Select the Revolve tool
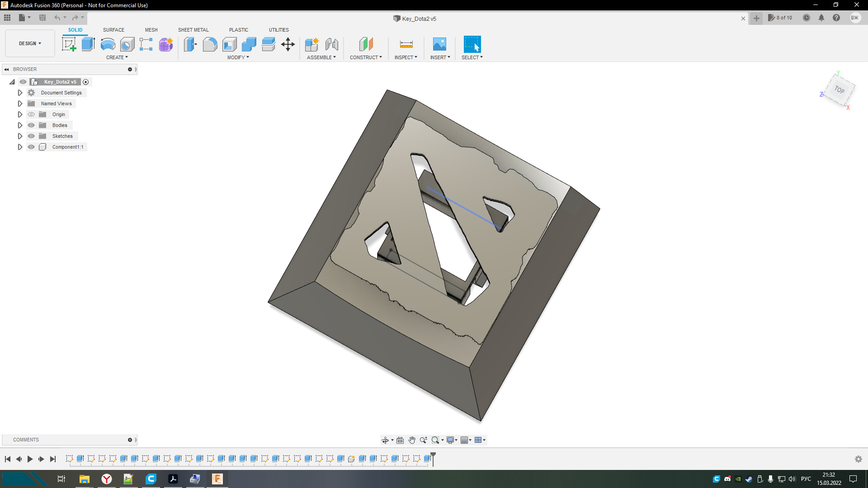Image resolution: width=868 pixels, height=488 pixels. tap(108, 44)
